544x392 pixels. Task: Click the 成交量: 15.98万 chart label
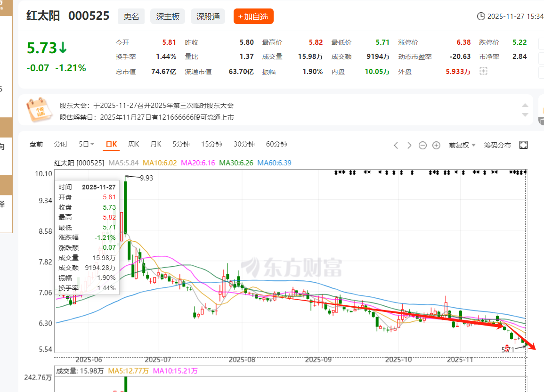[x=80, y=371]
